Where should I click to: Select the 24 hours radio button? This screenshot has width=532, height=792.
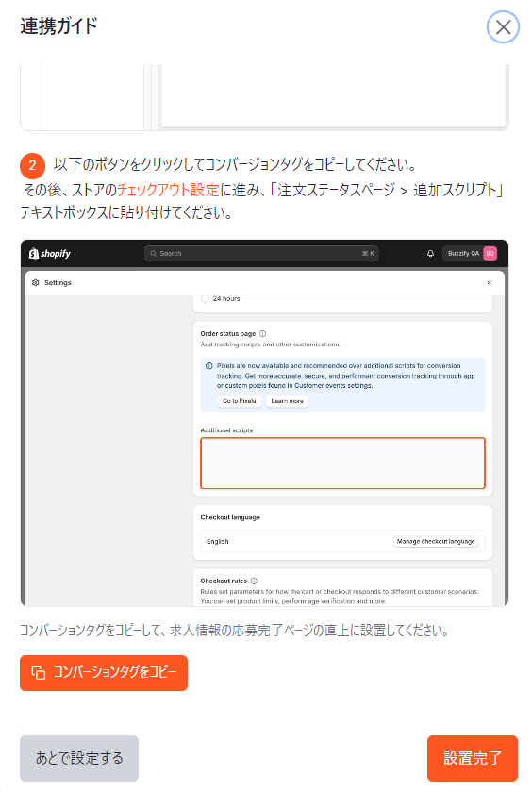pyautogui.click(x=205, y=298)
